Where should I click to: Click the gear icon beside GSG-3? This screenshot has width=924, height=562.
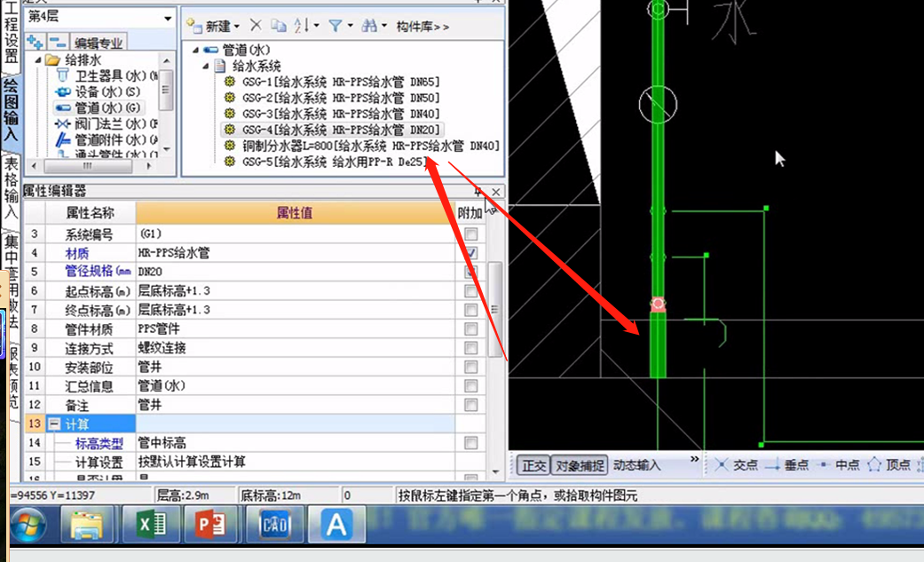click(x=230, y=114)
